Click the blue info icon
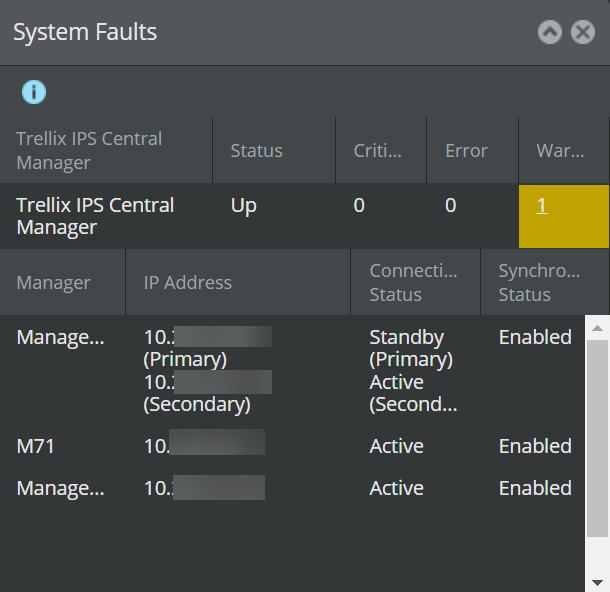The image size is (610, 592). [x=34, y=92]
